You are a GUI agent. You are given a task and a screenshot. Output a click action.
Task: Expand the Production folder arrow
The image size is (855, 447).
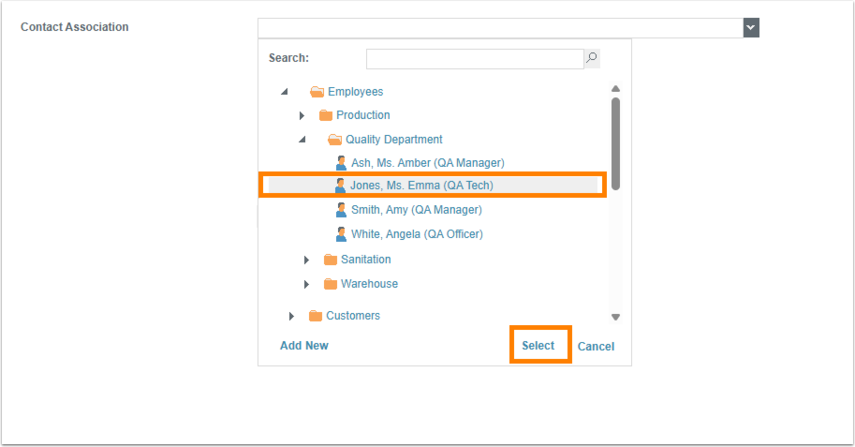coord(301,116)
